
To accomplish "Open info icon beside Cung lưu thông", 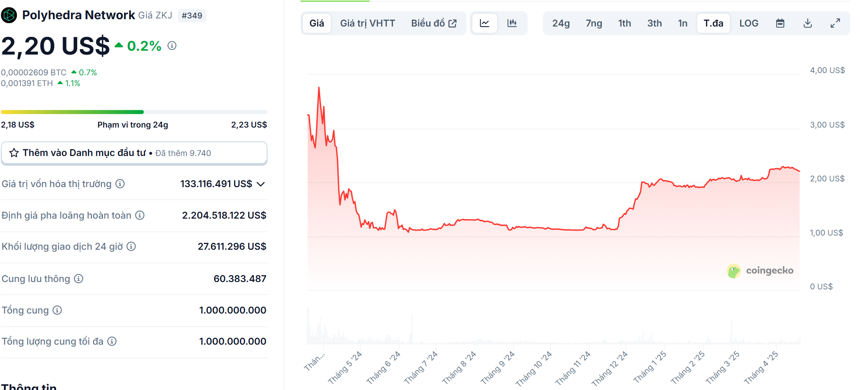I will 79,279.
